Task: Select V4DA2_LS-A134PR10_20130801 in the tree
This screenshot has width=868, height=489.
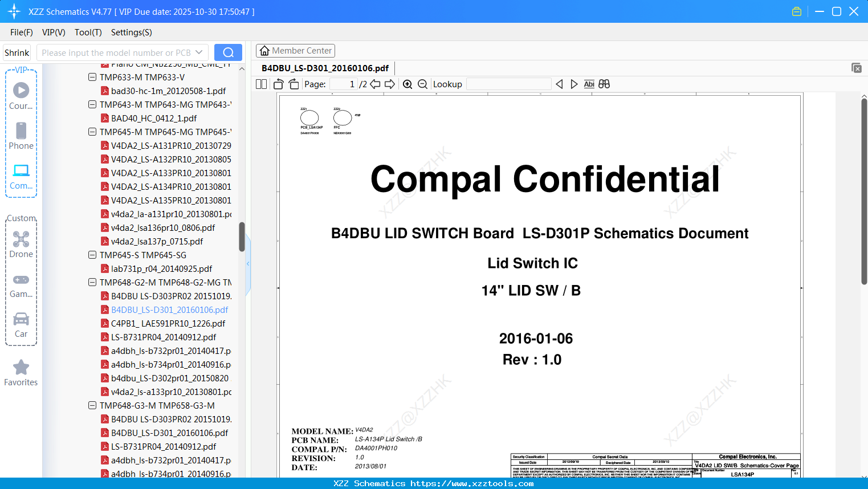Action: click(x=171, y=186)
